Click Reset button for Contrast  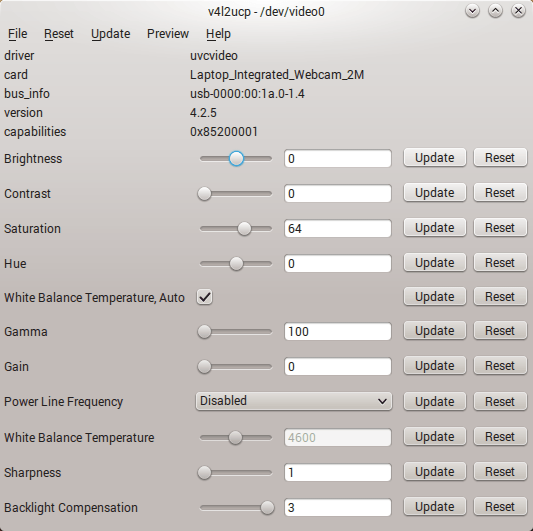[x=500, y=193]
